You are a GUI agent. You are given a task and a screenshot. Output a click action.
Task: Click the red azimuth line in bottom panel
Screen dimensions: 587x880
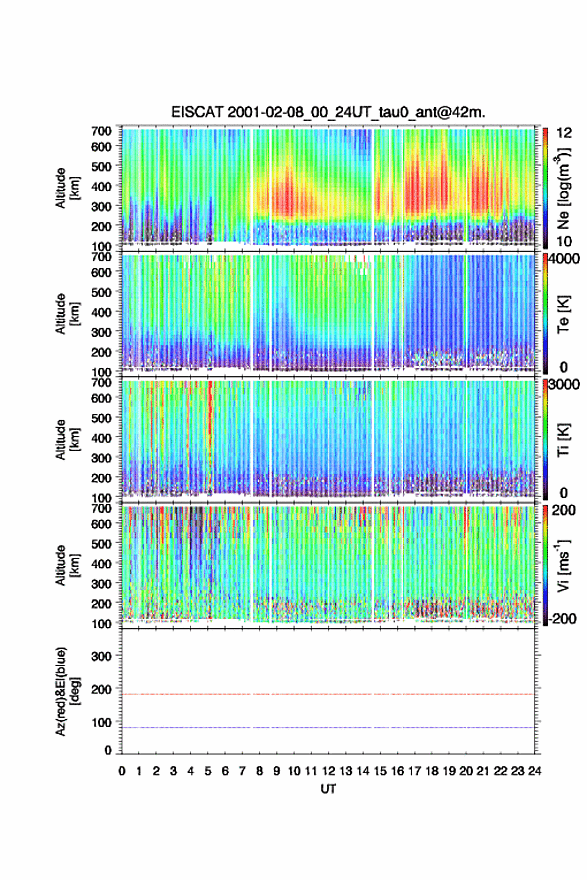coord(328,694)
